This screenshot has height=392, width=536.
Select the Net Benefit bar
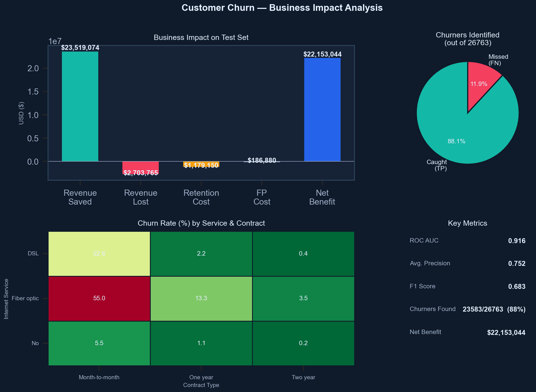[322, 110]
